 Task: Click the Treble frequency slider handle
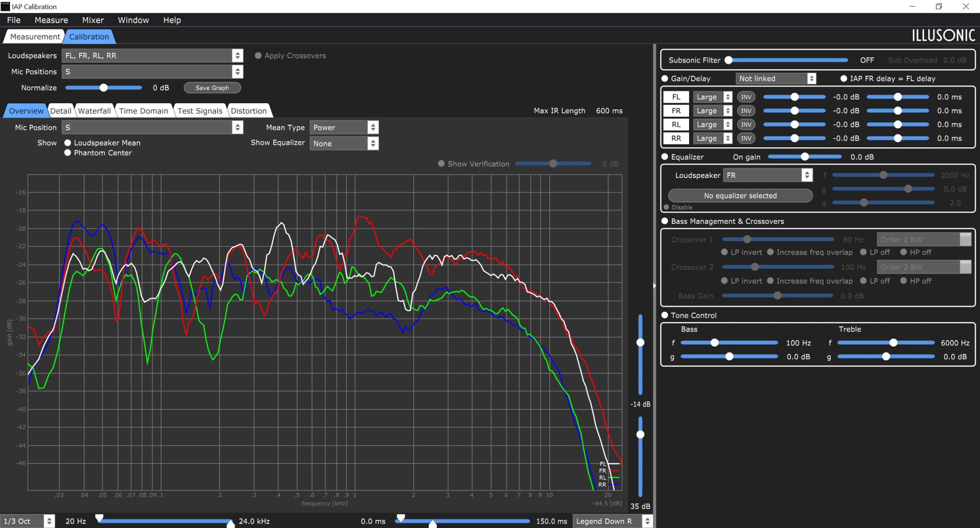[x=893, y=343]
